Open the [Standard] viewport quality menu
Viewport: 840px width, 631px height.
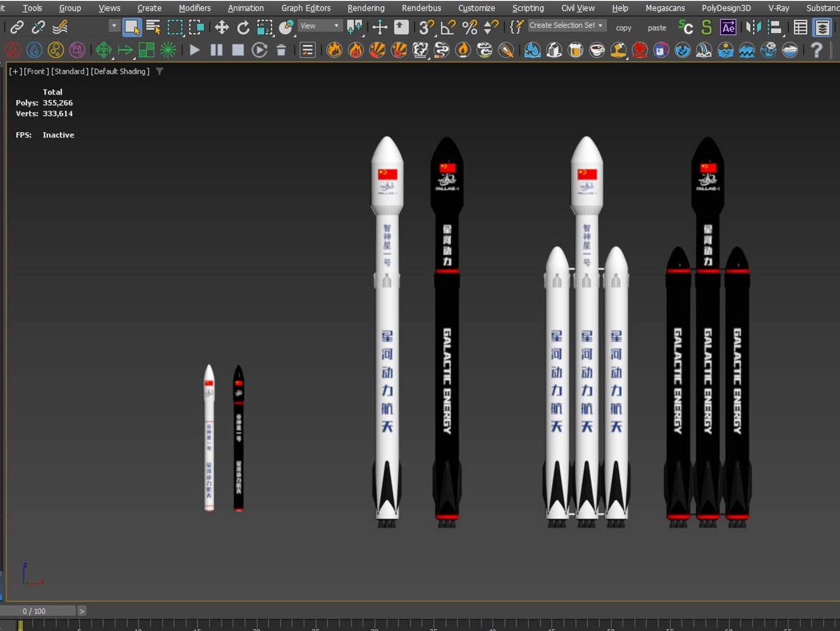click(x=70, y=71)
